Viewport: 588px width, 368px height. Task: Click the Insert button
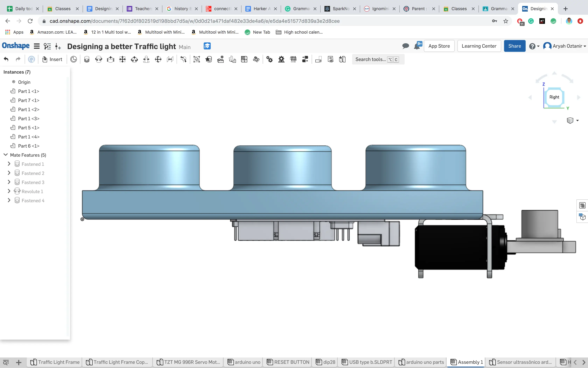tap(52, 59)
